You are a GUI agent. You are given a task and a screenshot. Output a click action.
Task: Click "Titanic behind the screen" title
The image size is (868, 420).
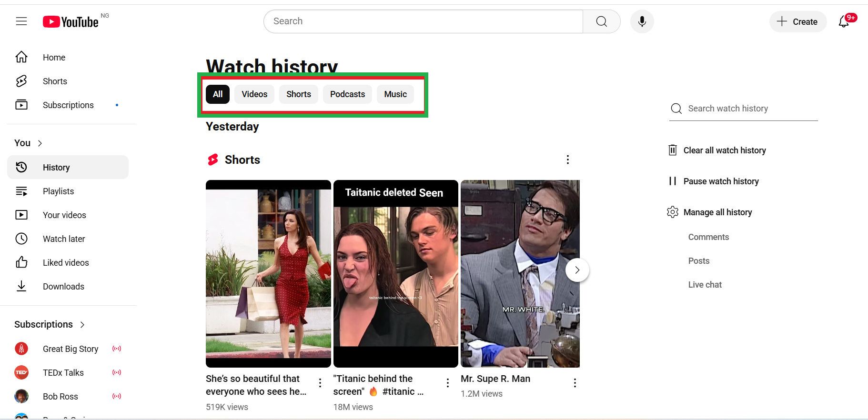[x=378, y=385]
